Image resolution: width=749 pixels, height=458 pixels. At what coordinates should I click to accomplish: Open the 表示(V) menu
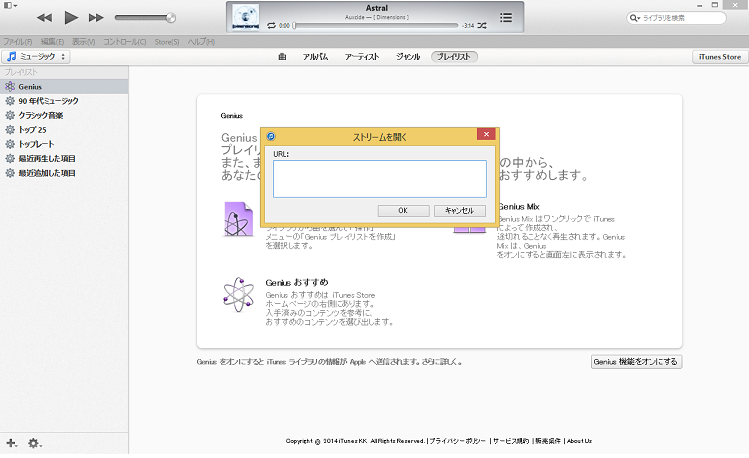click(84, 42)
